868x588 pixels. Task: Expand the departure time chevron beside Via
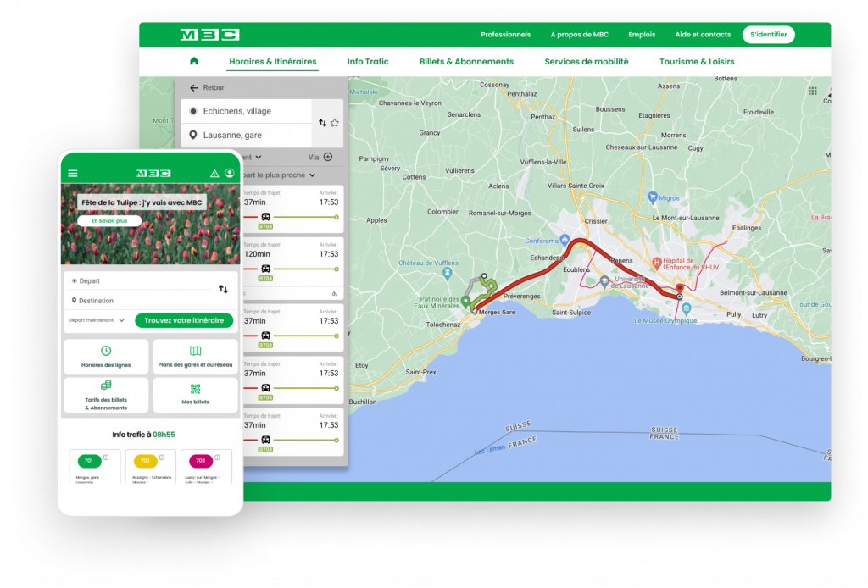tap(259, 157)
